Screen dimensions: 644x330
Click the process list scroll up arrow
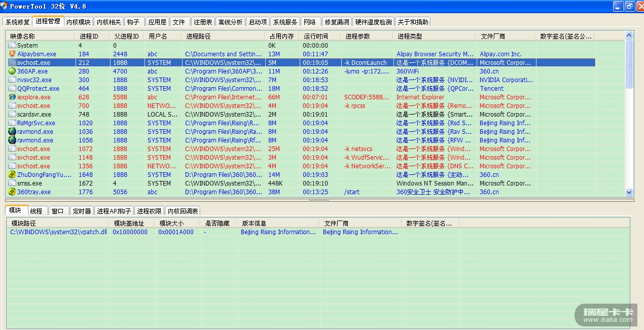tap(629, 35)
